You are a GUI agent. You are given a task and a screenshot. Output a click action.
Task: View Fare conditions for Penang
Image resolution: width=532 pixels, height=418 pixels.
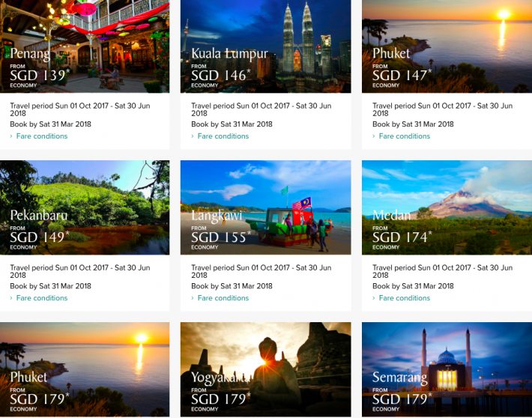pyautogui.click(x=42, y=136)
